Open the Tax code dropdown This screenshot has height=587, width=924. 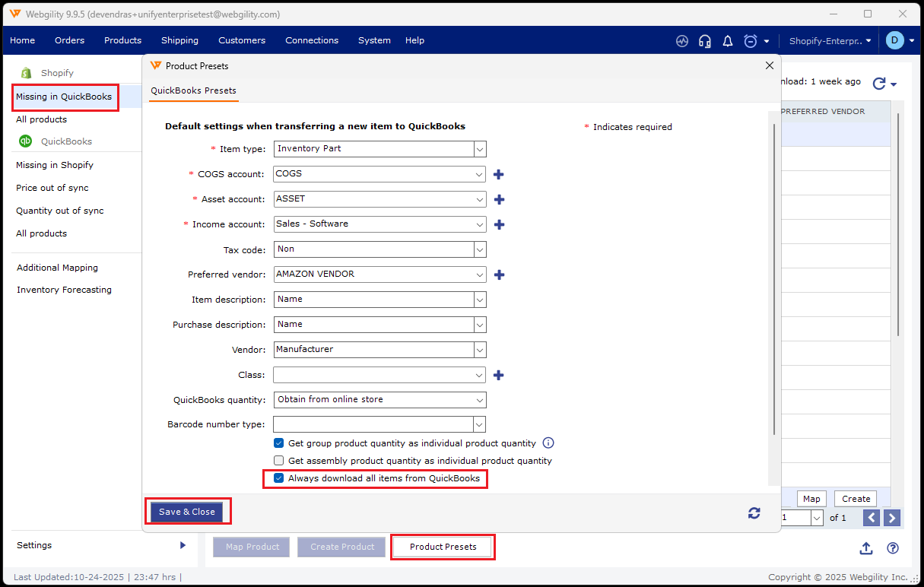(x=480, y=249)
